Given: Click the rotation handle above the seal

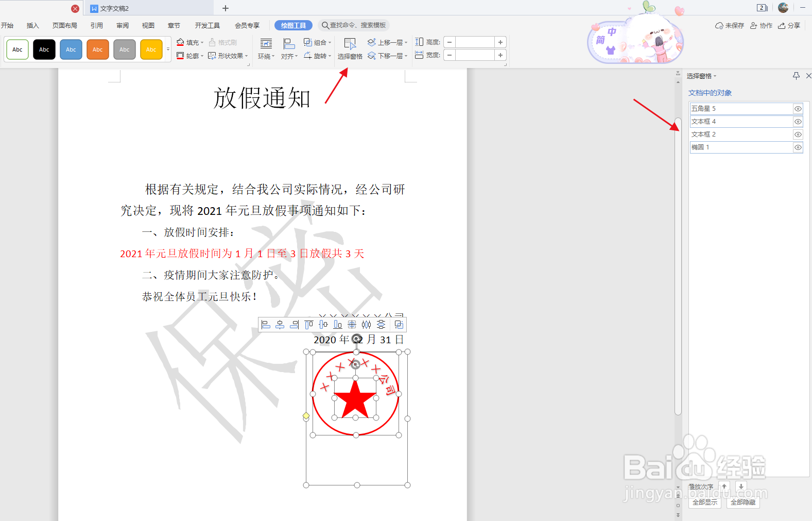Looking at the screenshot, I should (x=356, y=339).
